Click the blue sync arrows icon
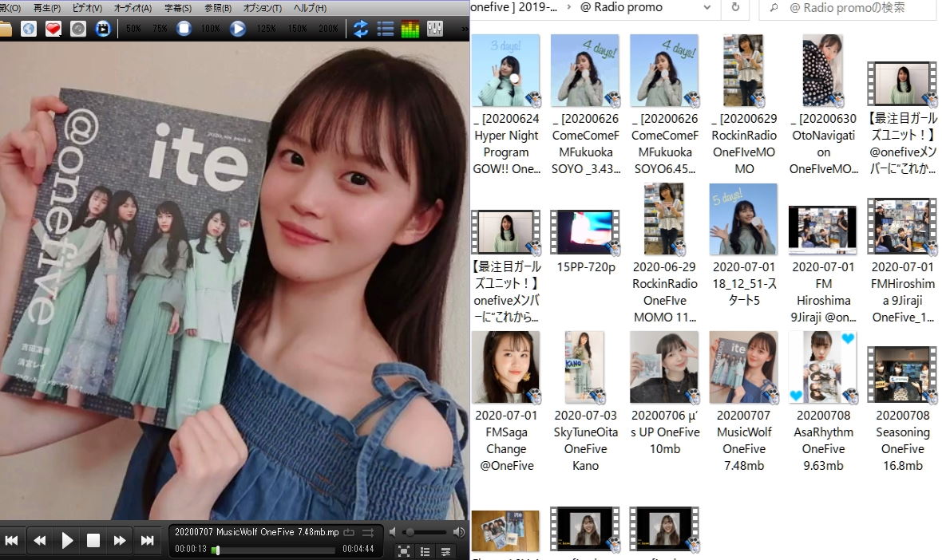This screenshot has height=560, width=942. point(361,30)
